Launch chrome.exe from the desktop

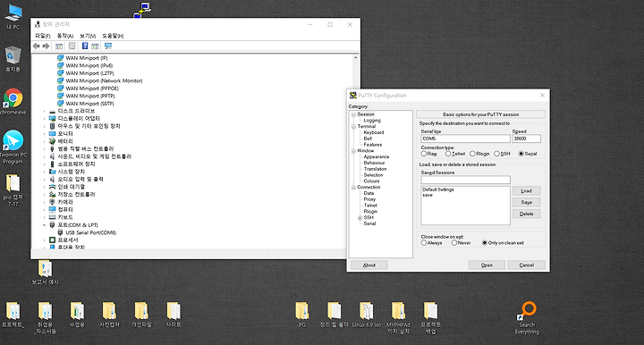(x=13, y=102)
